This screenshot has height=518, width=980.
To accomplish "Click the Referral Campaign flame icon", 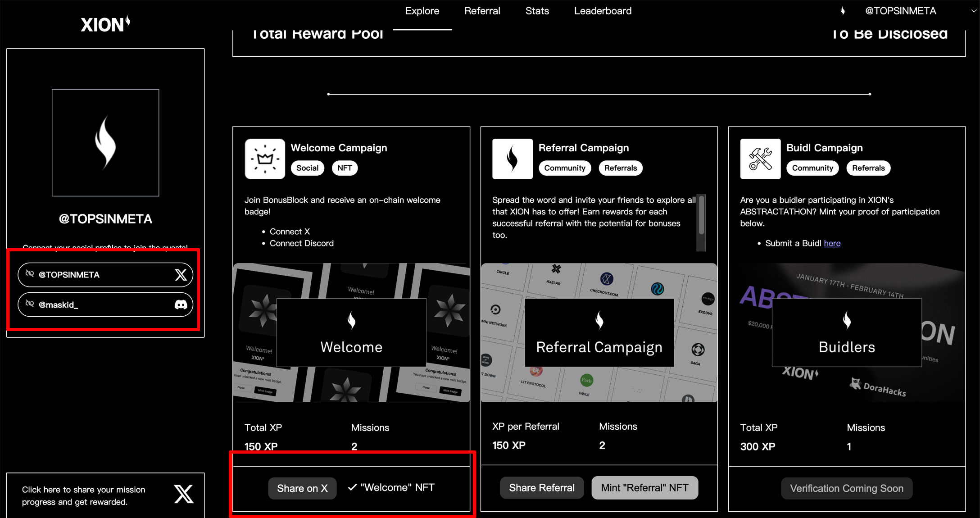I will pos(513,159).
